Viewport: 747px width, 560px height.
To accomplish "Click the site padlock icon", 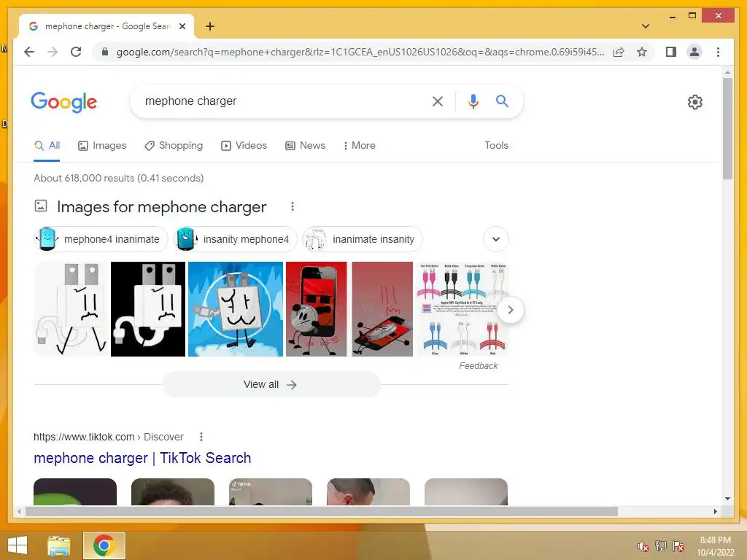I will click(105, 52).
